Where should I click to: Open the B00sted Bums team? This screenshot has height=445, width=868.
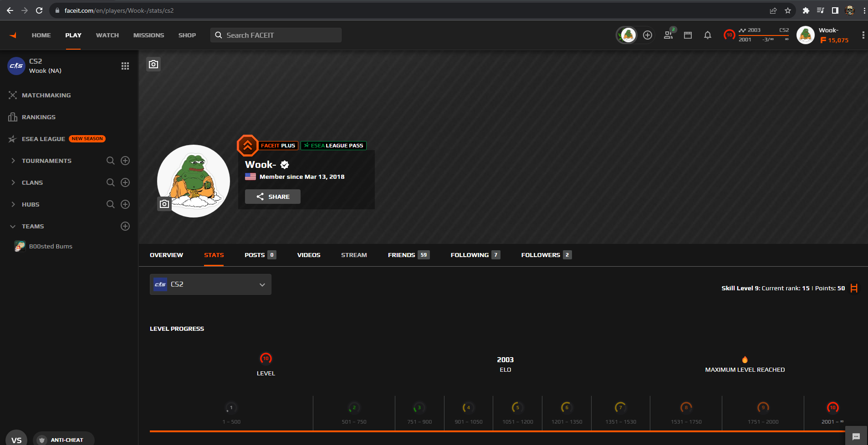pos(51,246)
